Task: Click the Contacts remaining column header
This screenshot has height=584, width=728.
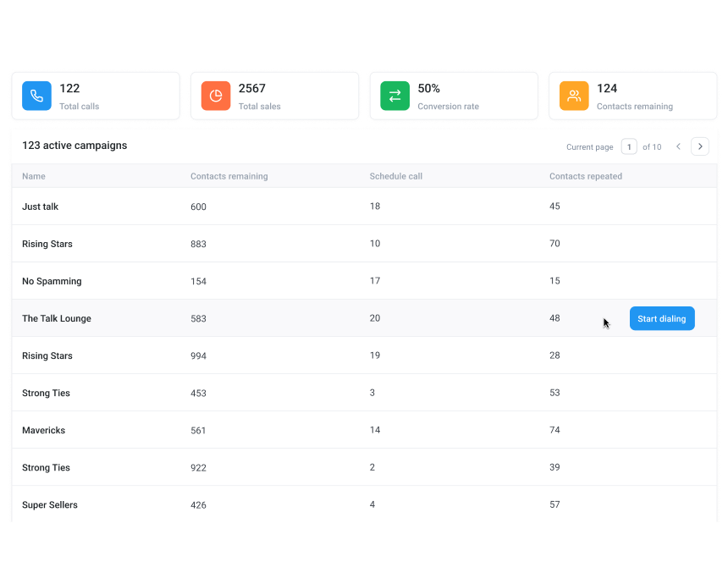Action: point(229,176)
